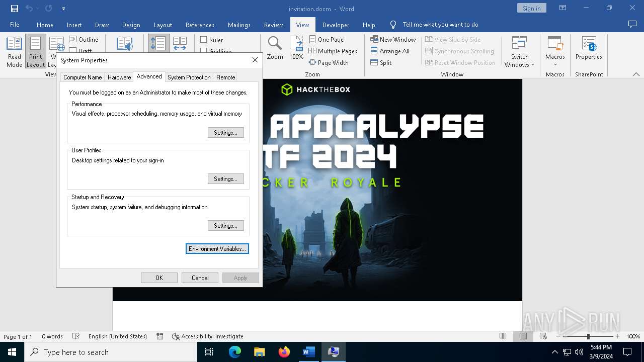644x362 pixels.
Task: Click the Macros button icon
Action: pos(555,43)
